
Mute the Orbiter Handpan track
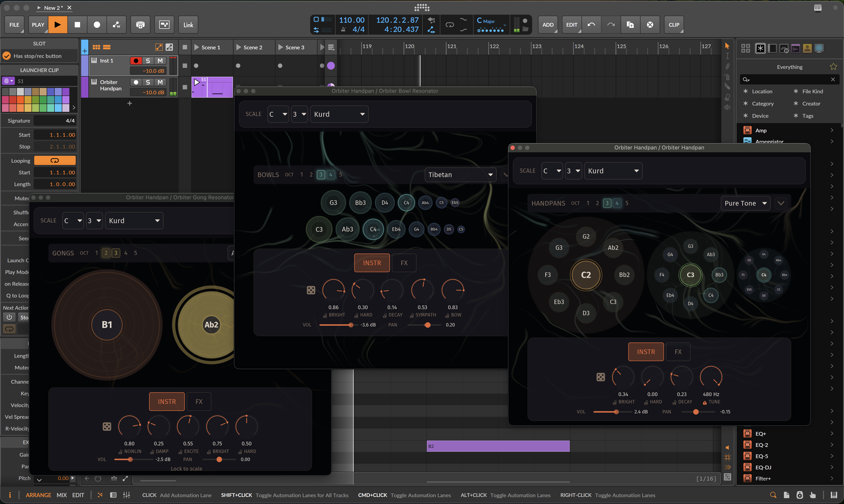click(160, 82)
